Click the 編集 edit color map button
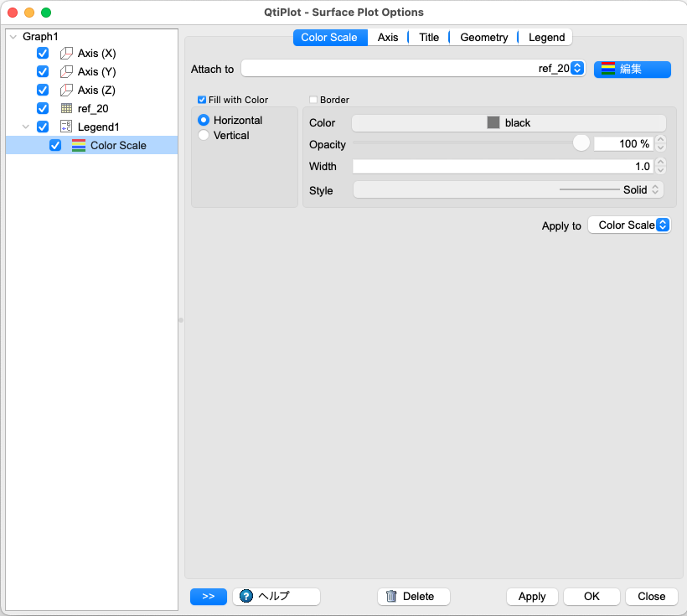The height and width of the screenshot is (616, 687). [633, 70]
